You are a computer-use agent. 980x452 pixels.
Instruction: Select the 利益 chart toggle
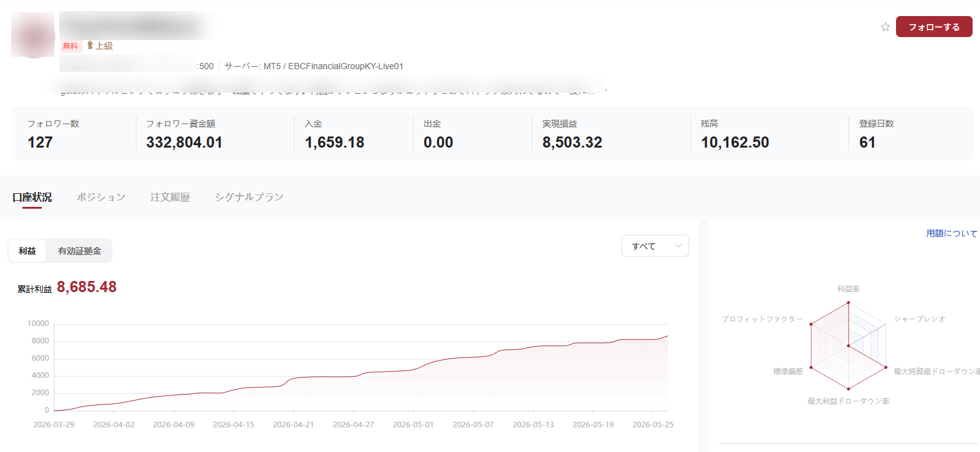point(27,251)
